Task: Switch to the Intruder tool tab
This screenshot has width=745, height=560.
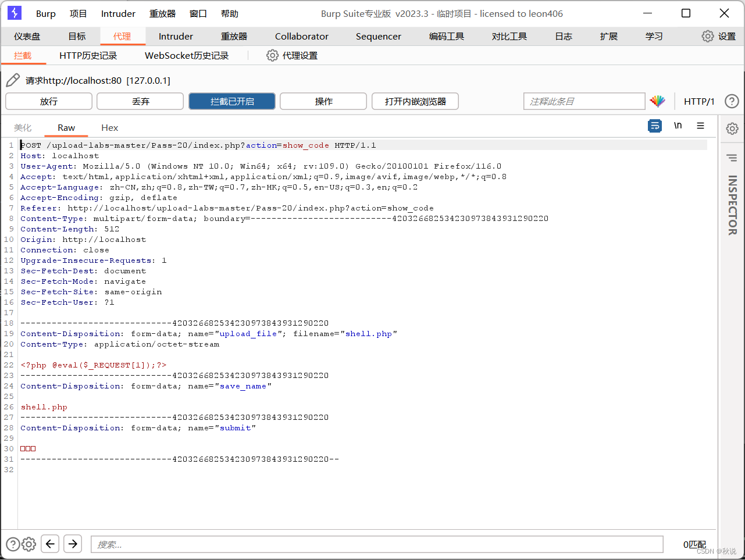Action: [176, 36]
